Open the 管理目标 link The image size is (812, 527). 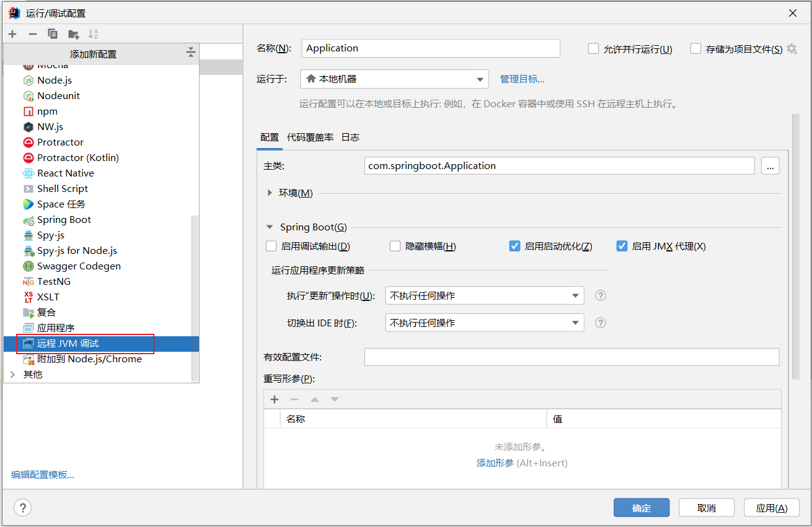tap(522, 79)
